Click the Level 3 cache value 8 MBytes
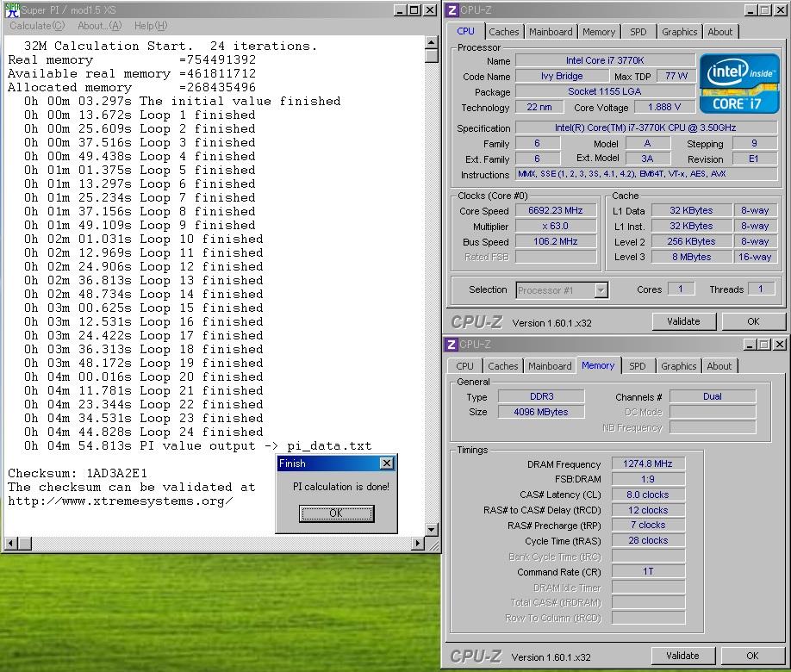The width and height of the screenshot is (791, 672). tap(691, 257)
